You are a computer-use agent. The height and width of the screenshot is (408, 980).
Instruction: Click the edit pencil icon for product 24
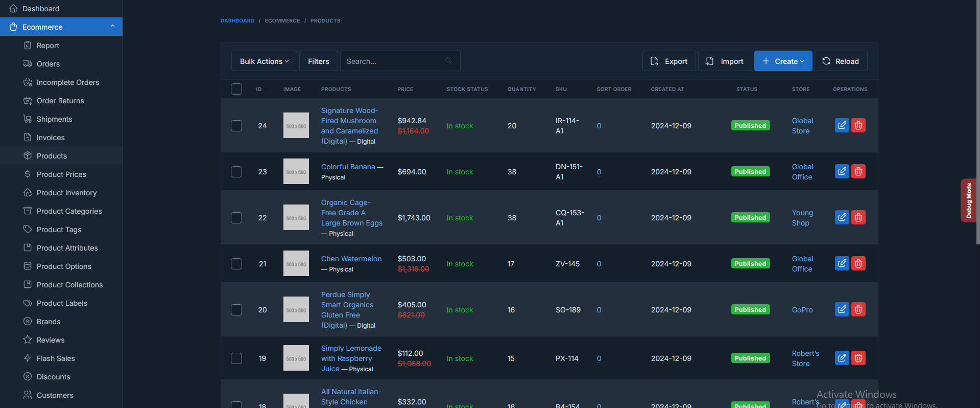[842, 125]
